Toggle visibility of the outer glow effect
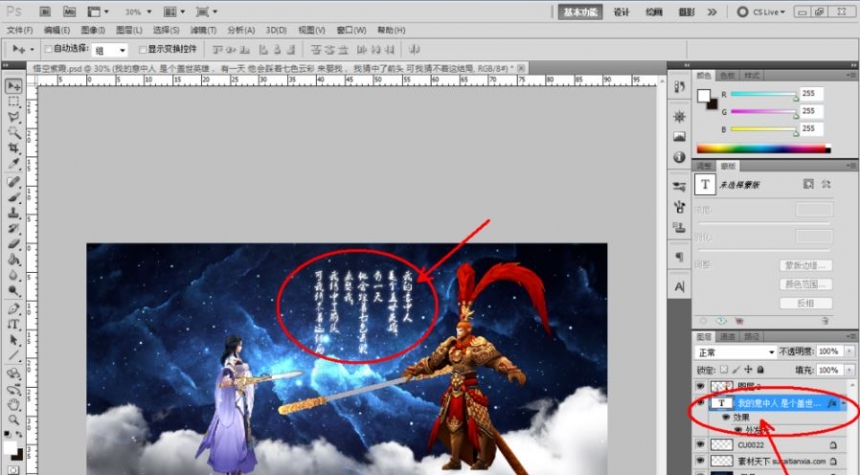Screen dimensions: 860x475 [738, 430]
